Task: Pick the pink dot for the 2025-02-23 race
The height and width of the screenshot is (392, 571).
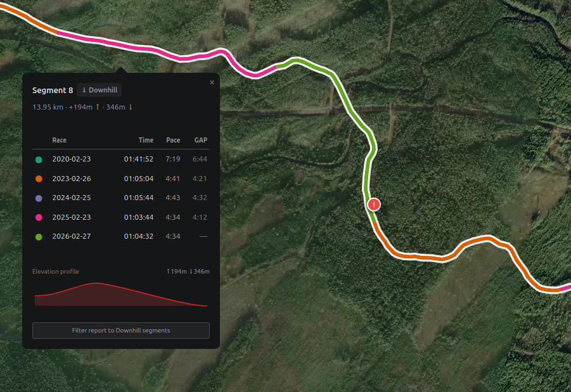Action: pos(39,218)
